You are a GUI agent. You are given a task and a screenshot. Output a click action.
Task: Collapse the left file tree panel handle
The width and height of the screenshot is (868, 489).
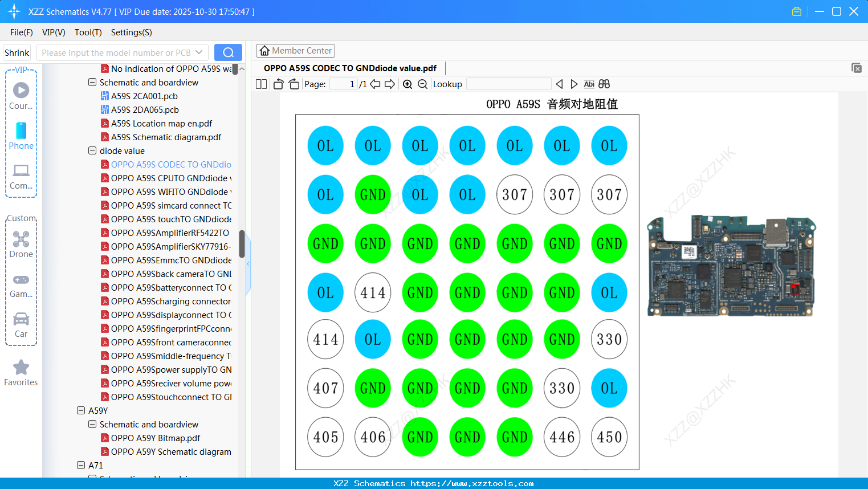(248, 263)
